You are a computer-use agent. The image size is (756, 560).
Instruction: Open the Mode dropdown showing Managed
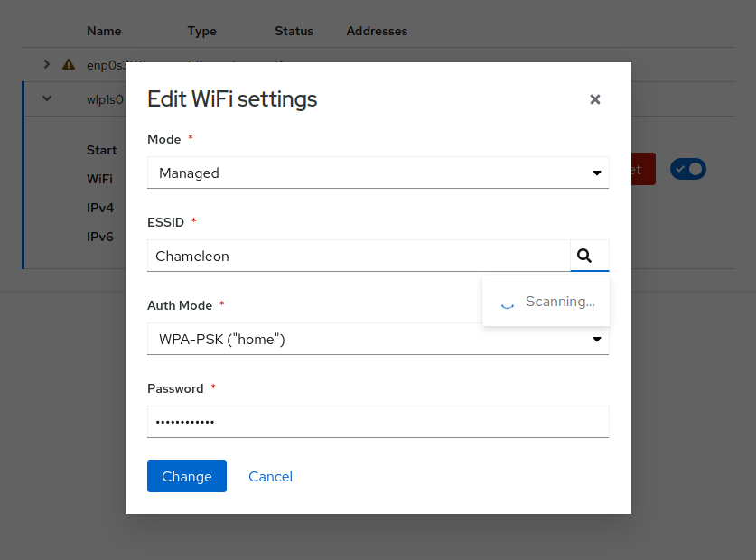click(x=378, y=173)
